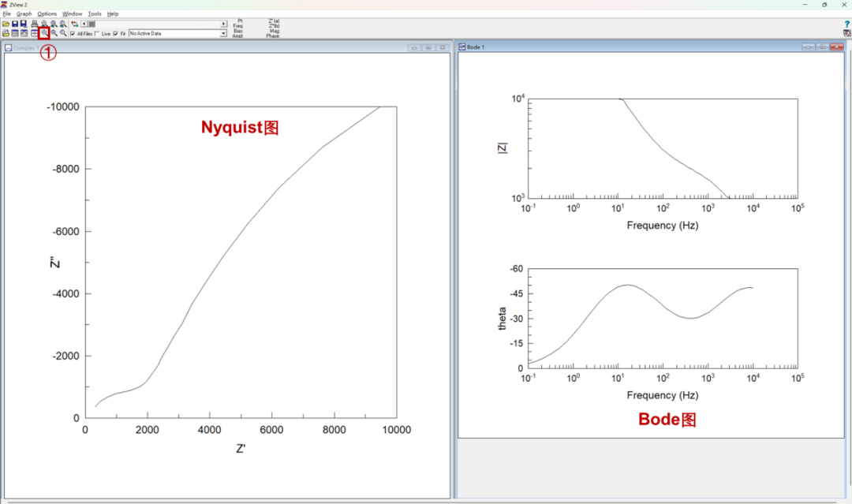Click the Bode 1 window title text

tap(476, 47)
